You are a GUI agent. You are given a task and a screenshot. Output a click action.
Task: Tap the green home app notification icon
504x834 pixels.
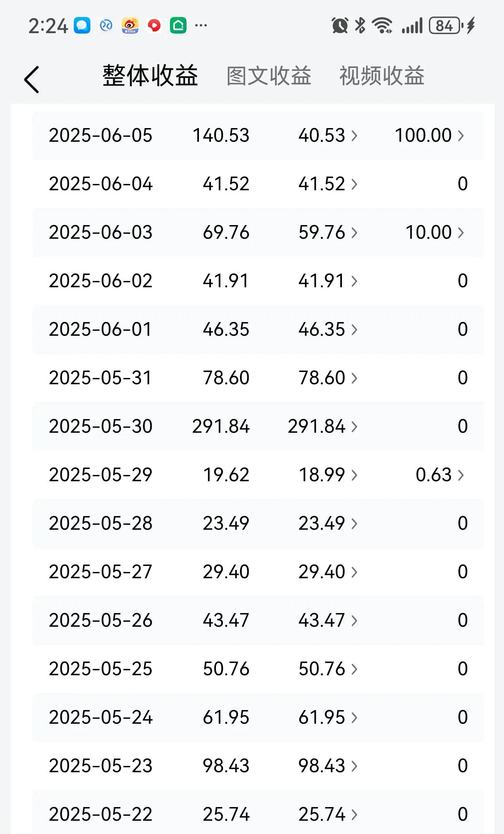[178, 26]
